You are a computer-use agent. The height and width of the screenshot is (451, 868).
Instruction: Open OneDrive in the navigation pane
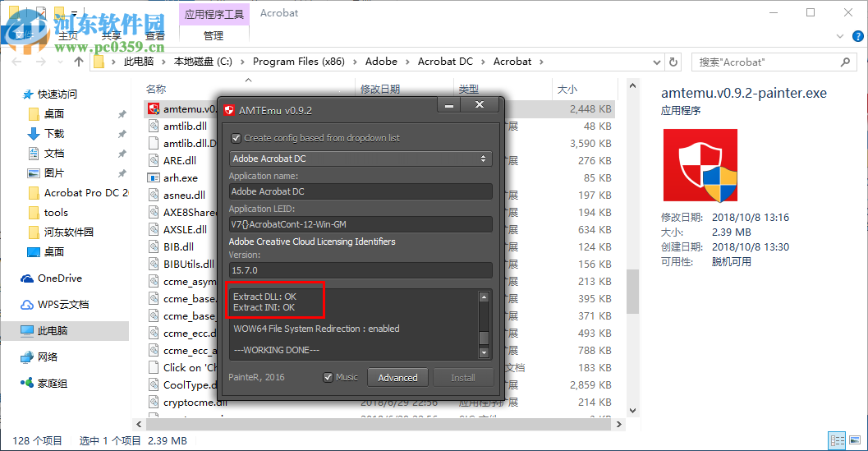tap(51, 278)
